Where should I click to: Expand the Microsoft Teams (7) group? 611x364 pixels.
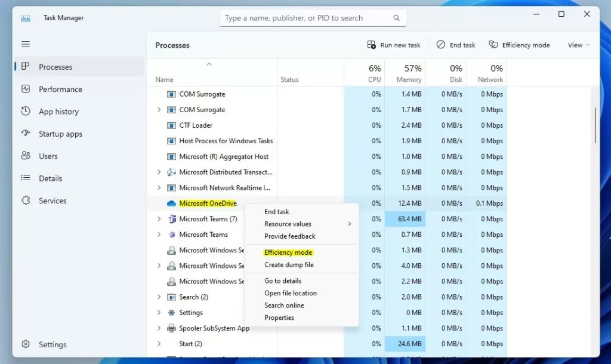tap(159, 219)
